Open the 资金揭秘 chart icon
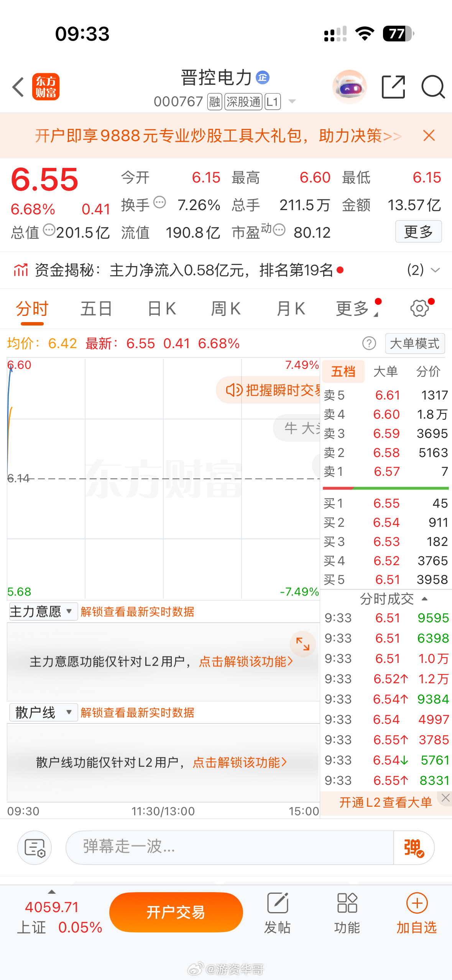This screenshot has width=452, height=980. tap(21, 270)
